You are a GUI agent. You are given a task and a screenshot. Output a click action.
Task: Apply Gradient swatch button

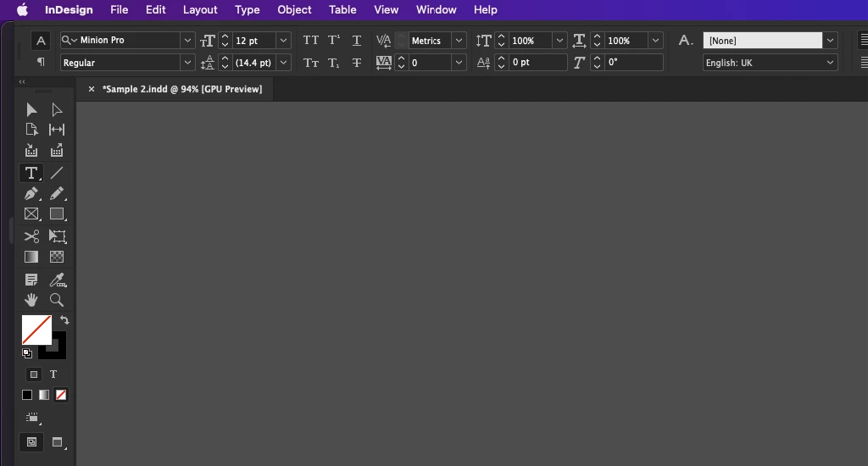[44, 395]
